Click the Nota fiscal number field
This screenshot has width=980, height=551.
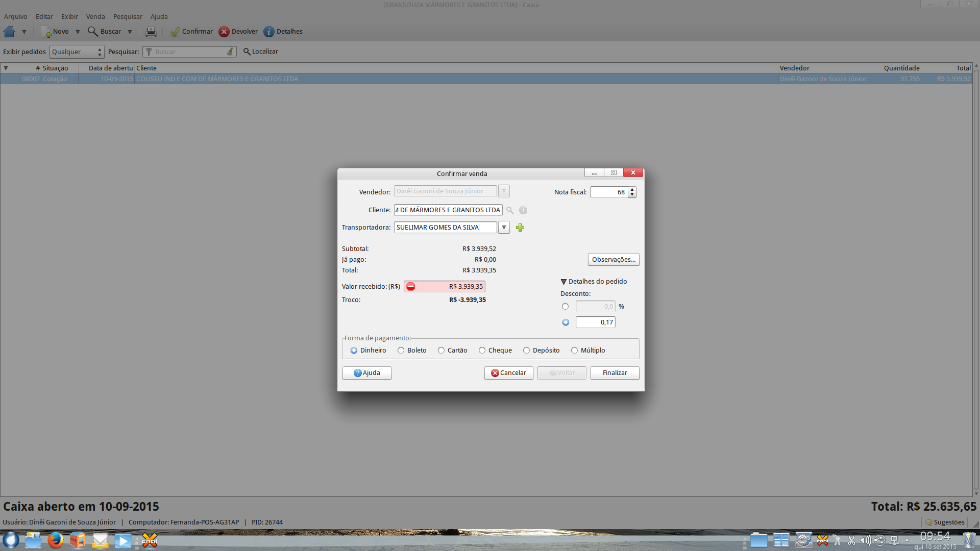point(609,192)
